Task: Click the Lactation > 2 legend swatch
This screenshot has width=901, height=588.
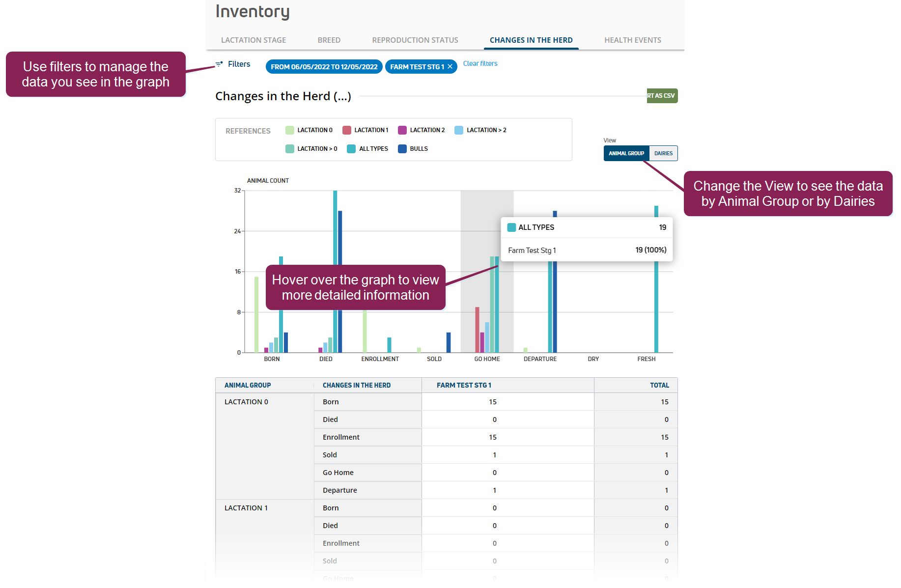Action: coord(459,130)
